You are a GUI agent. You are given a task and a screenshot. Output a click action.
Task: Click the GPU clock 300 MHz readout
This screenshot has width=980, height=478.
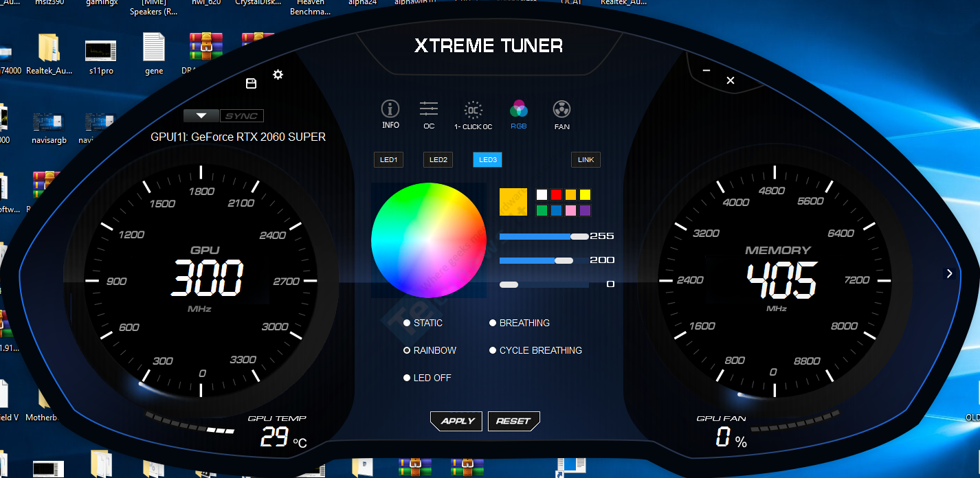point(207,277)
